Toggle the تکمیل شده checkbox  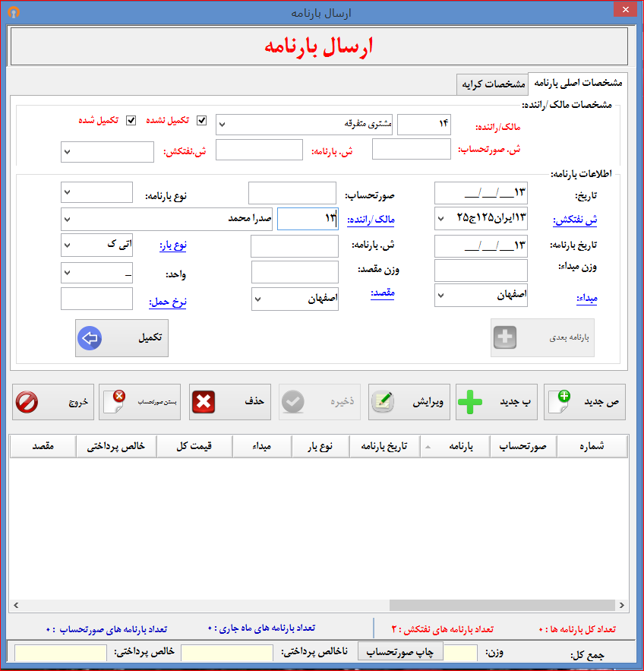pos(131,121)
